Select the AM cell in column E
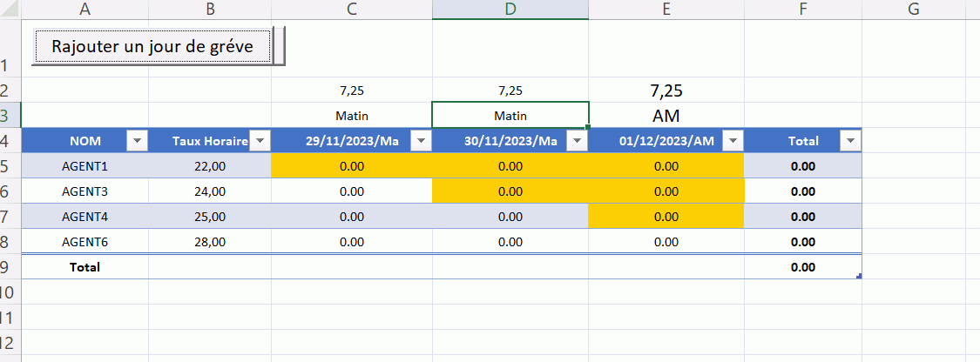The height and width of the screenshot is (362, 980). [x=666, y=116]
